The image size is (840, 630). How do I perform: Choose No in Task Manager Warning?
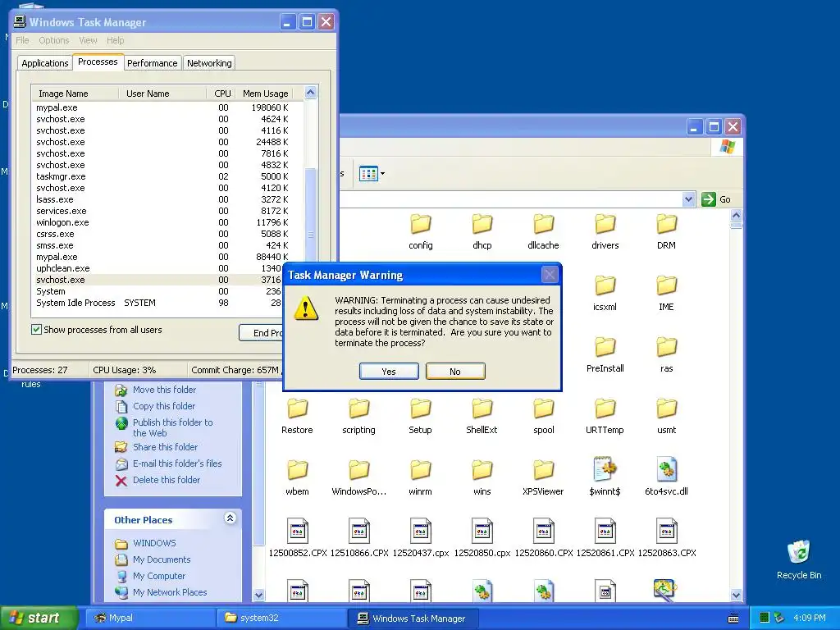coord(455,372)
